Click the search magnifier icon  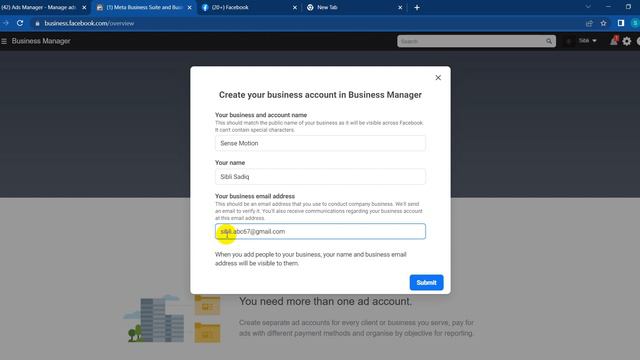(549, 41)
